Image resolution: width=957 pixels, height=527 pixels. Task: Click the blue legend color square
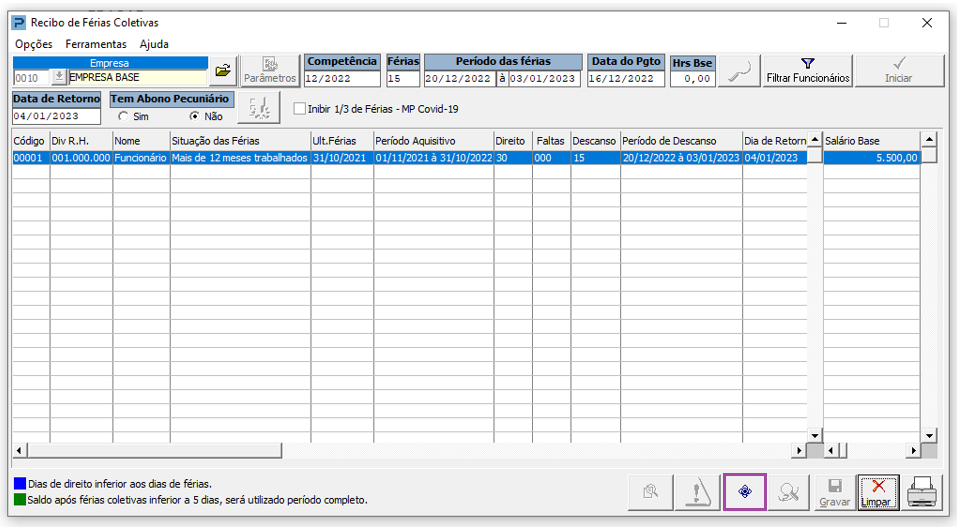pos(20,484)
